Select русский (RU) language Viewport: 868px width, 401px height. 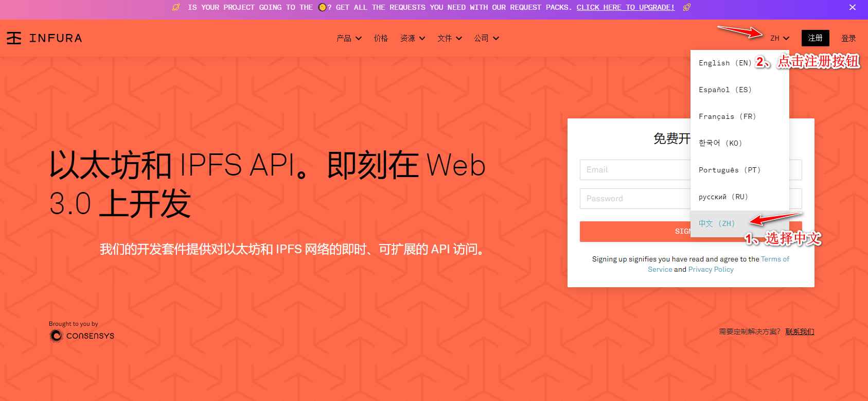coord(740,197)
